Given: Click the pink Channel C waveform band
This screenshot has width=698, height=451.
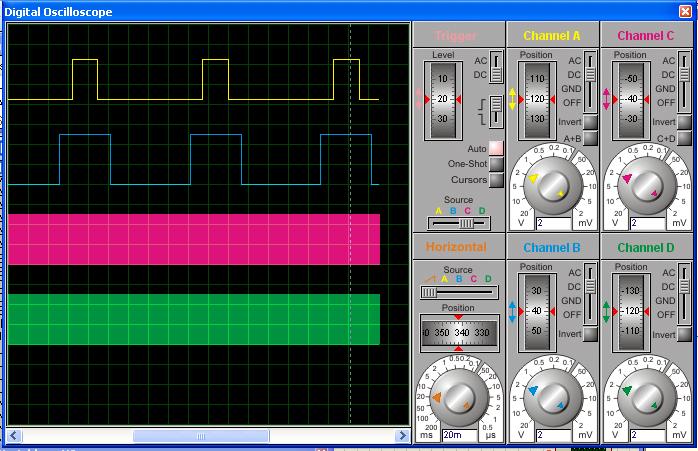Looking at the screenshot, I should pos(194,240).
